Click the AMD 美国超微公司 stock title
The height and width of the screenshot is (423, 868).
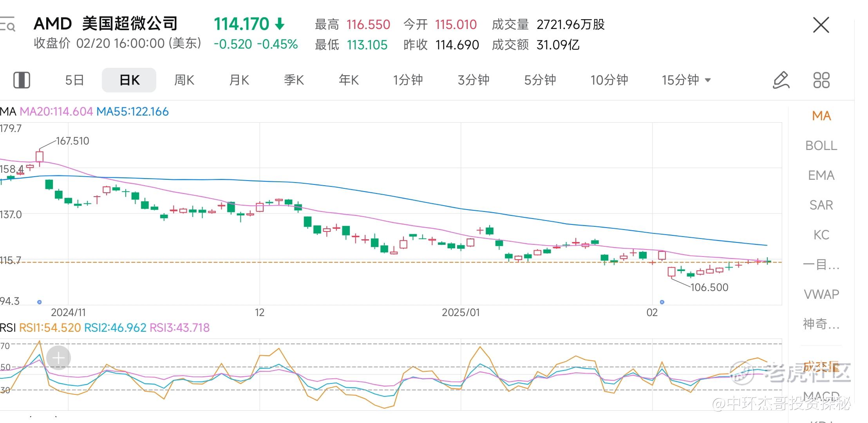(106, 24)
